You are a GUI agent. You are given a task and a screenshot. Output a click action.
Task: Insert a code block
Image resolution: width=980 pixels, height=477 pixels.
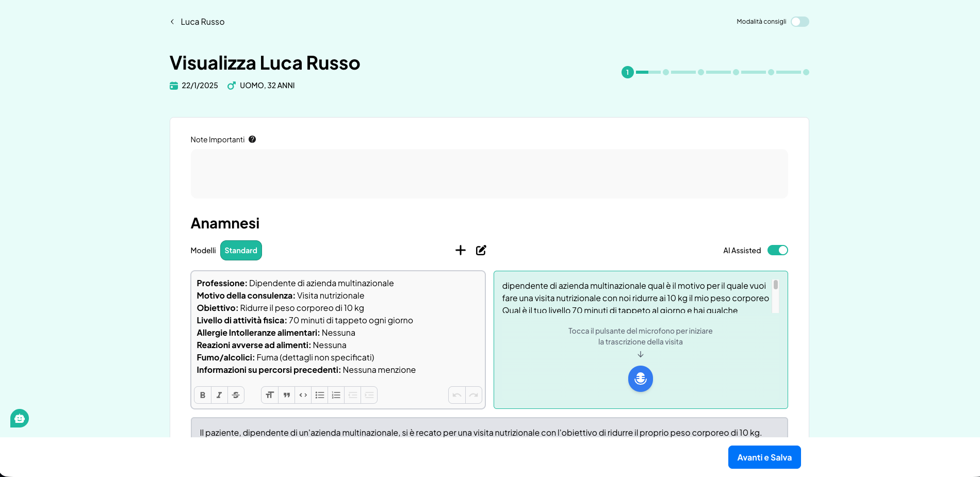pyautogui.click(x=303, y=395)
